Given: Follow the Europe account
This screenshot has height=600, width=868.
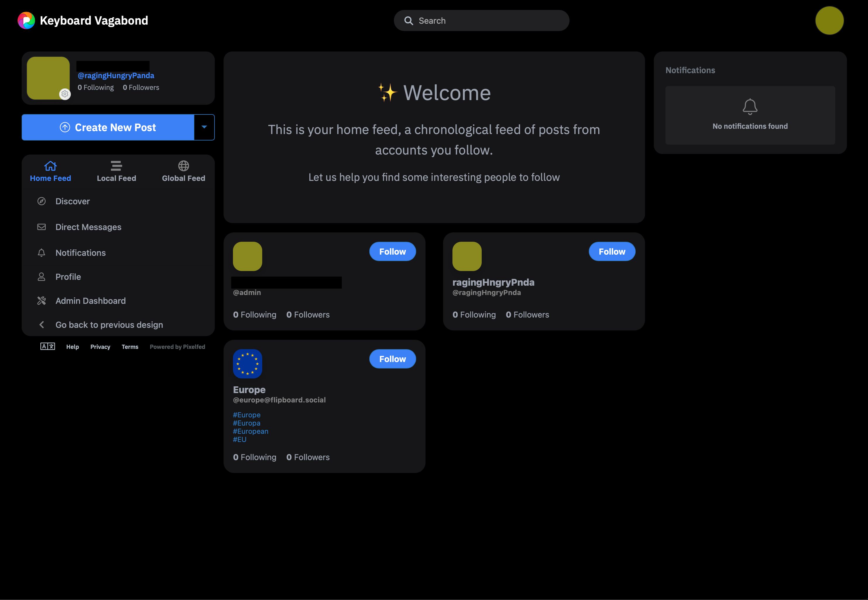Looking at the screenshot, I should coord(392,359).
